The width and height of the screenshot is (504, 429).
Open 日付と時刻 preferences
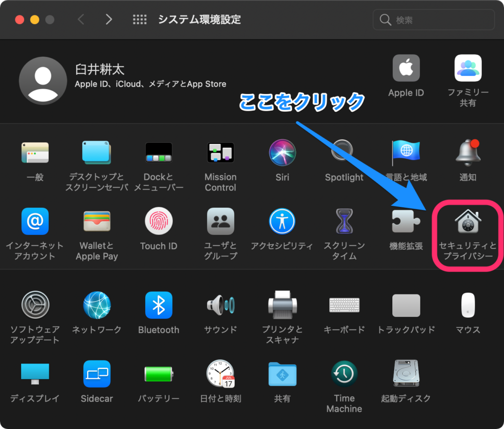tap(220, 374)
